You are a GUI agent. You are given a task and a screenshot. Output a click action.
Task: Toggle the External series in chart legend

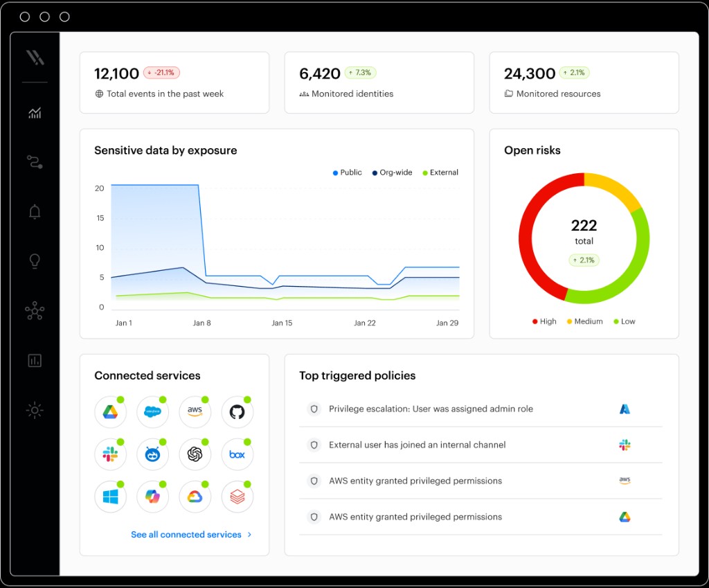(x=440, y=172)
